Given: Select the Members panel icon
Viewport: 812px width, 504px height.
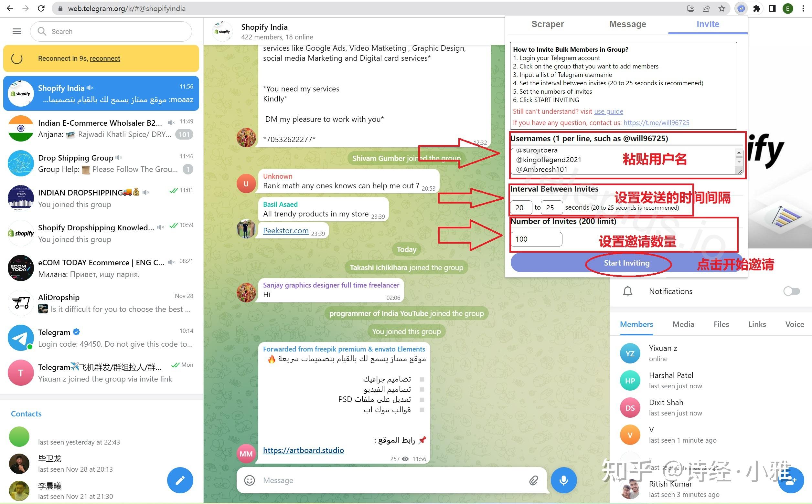Looking at the screenshot, I should point(636,323).
